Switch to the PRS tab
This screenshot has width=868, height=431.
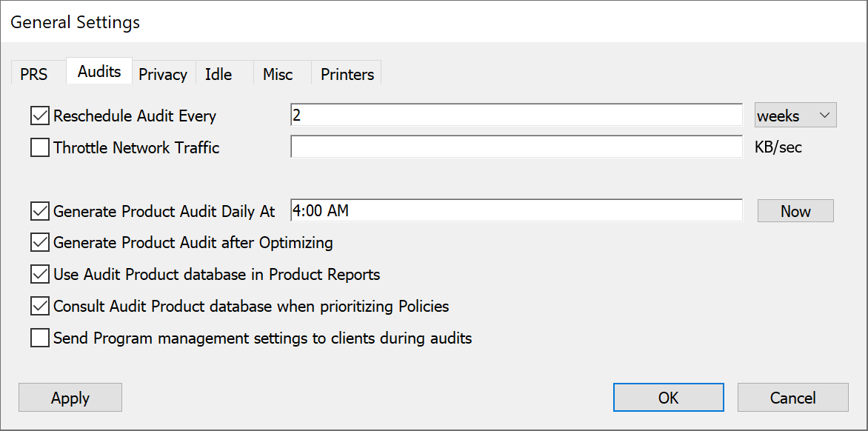click(x=39, y=73)
